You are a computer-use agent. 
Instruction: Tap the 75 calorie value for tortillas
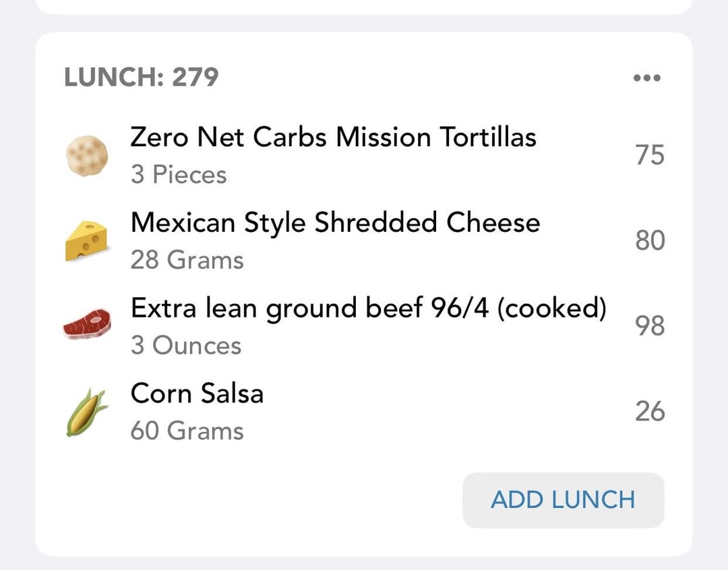click(x=650, y=155)
